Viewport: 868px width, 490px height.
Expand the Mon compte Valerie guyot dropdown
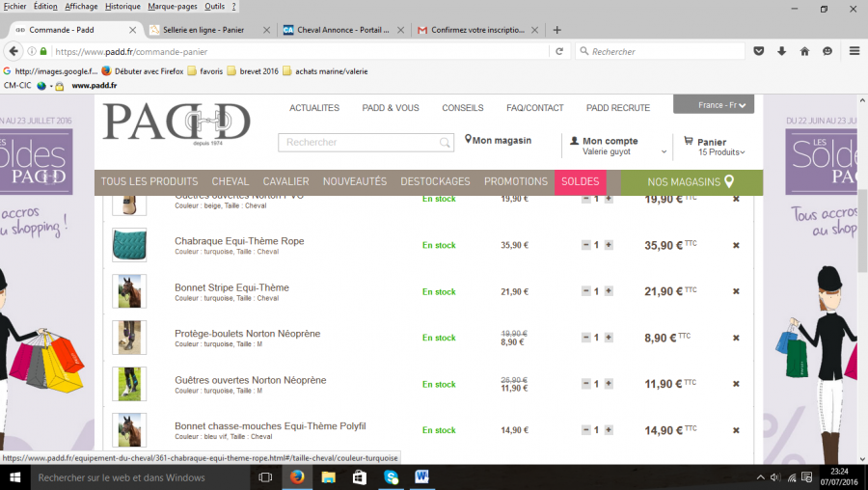click(x=664, y=151)
